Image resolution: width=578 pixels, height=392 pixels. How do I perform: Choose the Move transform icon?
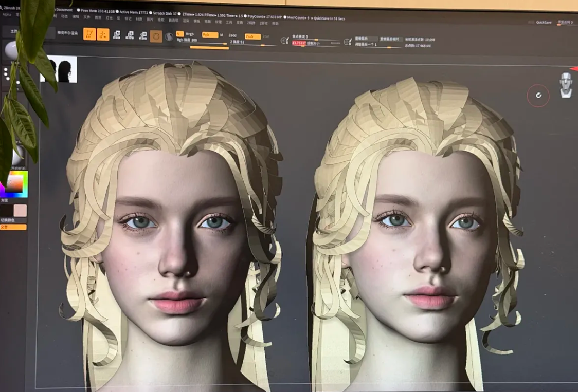click(117, 35)
